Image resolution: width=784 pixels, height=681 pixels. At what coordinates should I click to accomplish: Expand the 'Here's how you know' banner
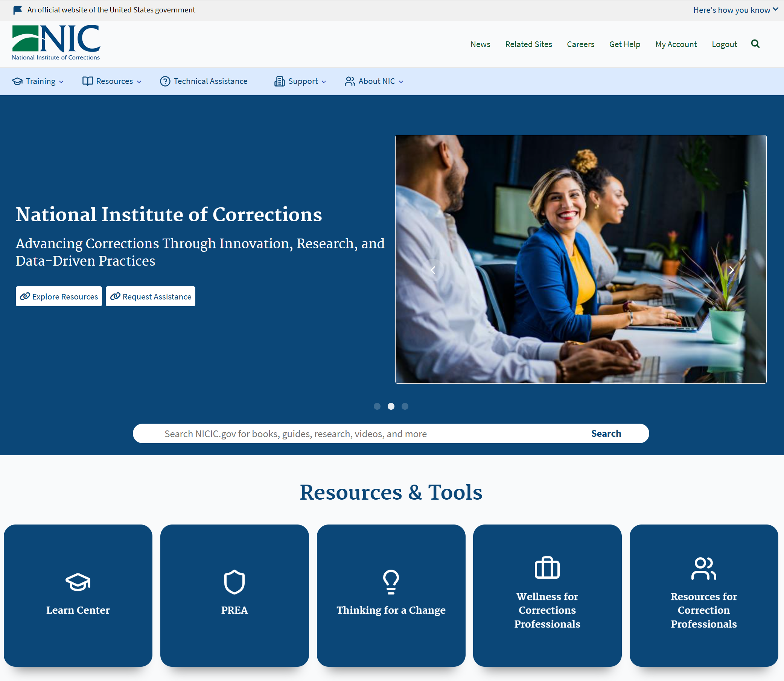point(735,10)
